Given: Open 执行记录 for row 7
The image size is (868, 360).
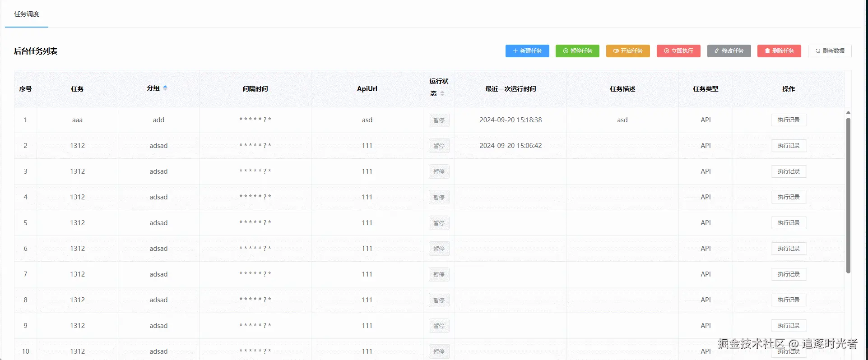Looking at the screenshot, I should [789, 274].
